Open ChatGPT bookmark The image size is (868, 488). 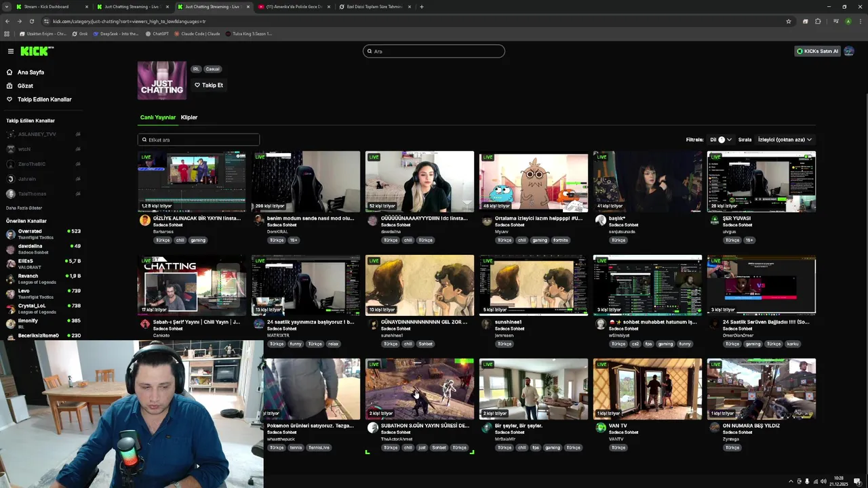click(157, 33)
